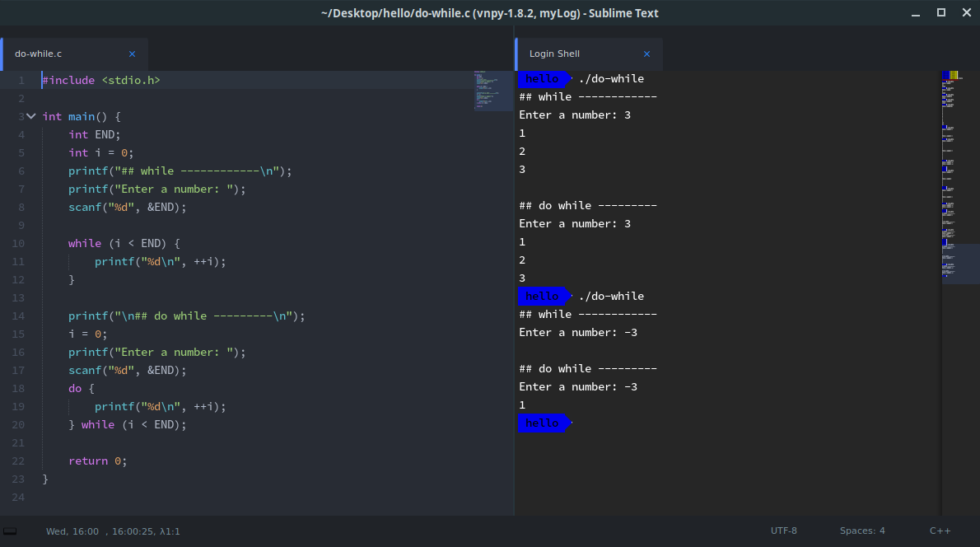
Task: Click 'Enter a number: -3' under do while
Action: (578, 387)
